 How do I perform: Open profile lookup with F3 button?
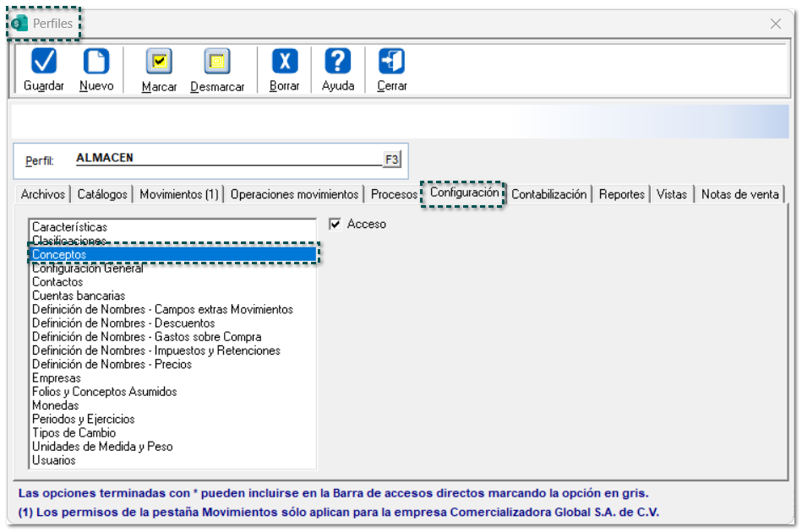pyautogui.click(x=391, y=159)
